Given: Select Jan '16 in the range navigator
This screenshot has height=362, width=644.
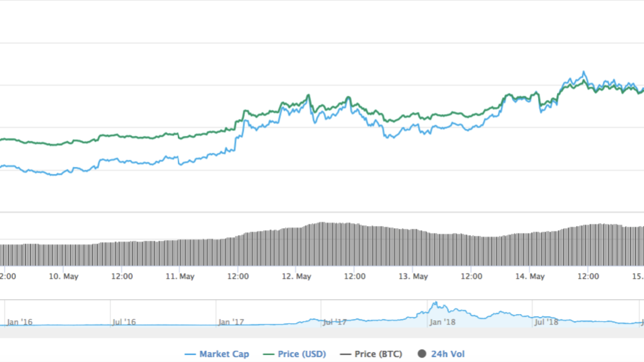Looking at the screenshot, I should [x=20, y=322].
